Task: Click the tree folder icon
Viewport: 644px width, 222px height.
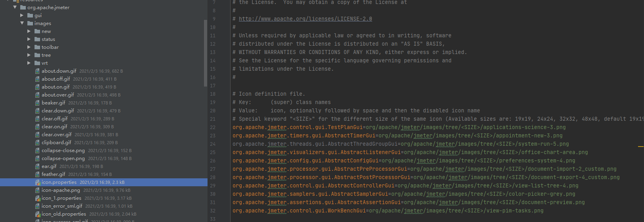Action: [x=37, y=55]
